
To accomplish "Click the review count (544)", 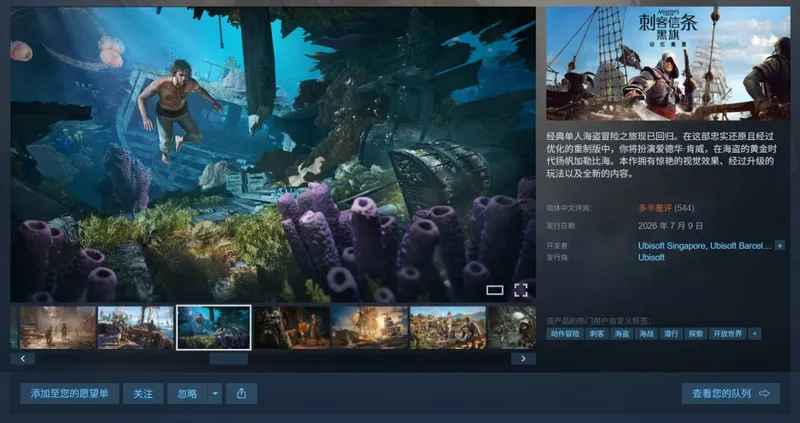I will (684, 208).
